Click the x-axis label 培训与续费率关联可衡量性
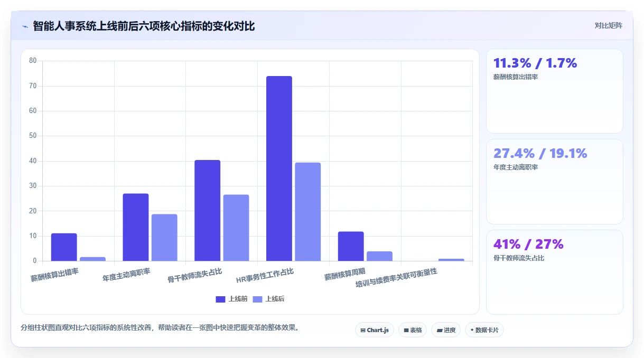644x358 pixels. 396,277
